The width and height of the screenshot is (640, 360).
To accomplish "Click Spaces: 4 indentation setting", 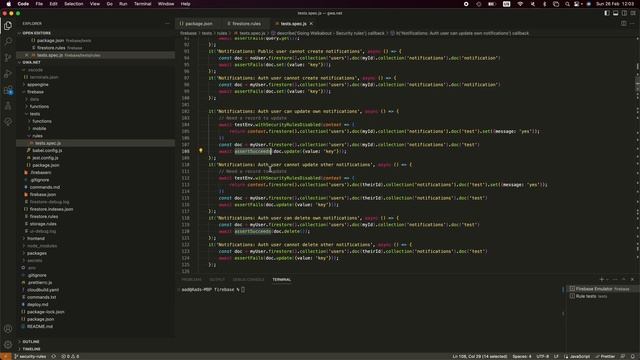I will point(522,356).
